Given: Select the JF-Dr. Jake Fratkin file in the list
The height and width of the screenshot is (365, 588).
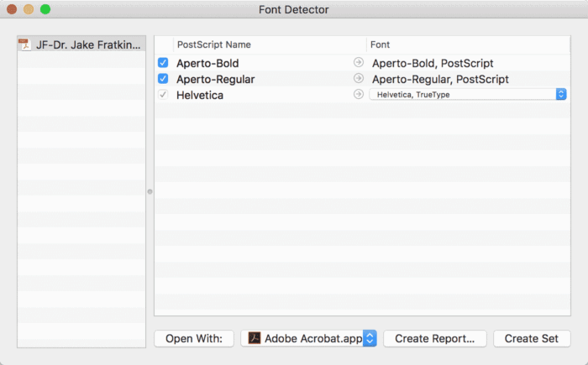Looking at the screenshot, I should click(x=81, y=44).
